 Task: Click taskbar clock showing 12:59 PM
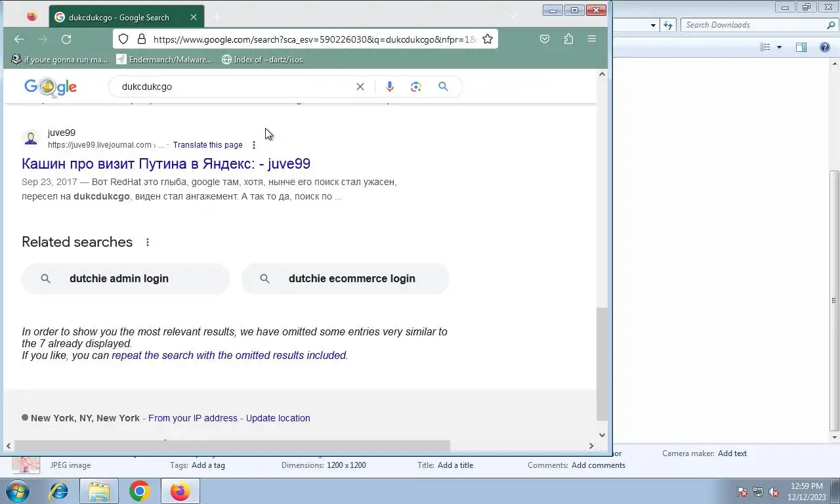coord(807,492)
